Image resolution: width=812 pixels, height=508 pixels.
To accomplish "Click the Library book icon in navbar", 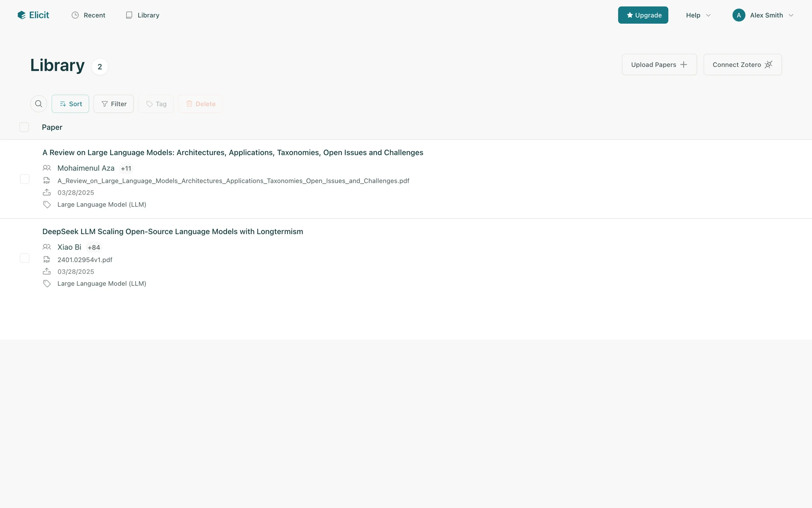I will click(129, 15).
